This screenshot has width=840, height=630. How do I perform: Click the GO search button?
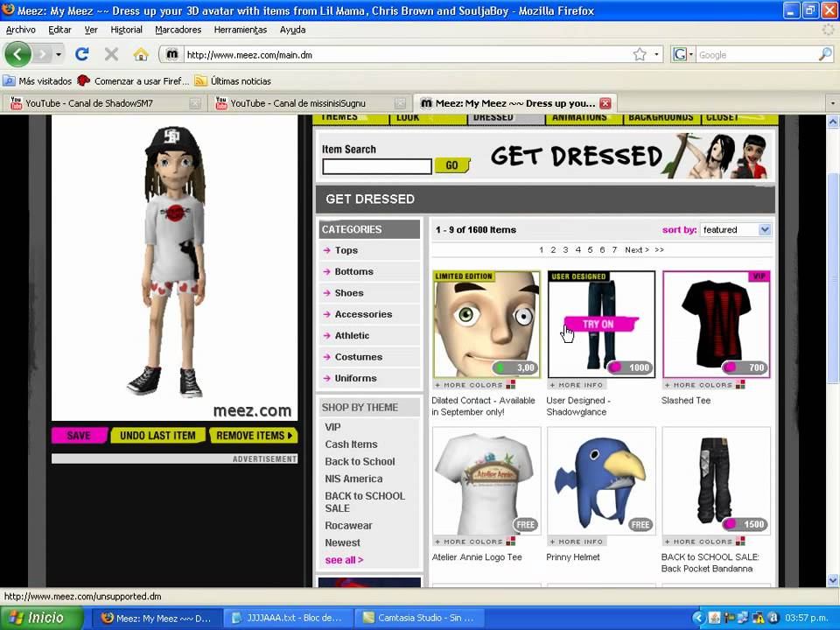click(x=452, y=165)
